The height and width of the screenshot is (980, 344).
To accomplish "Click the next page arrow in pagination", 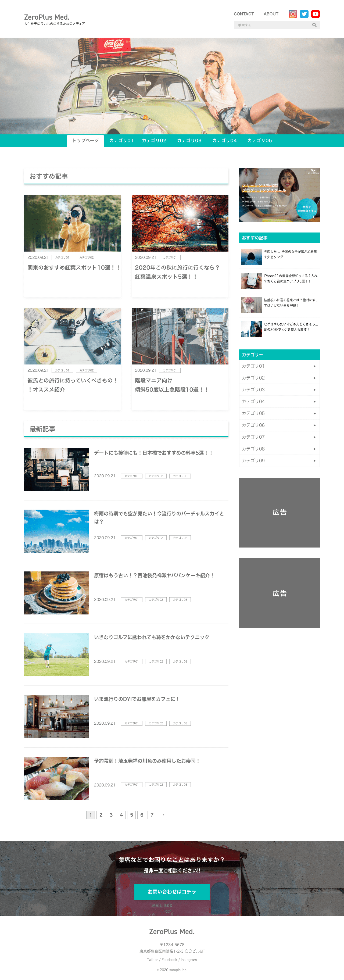I will click(x=162, y=814).
